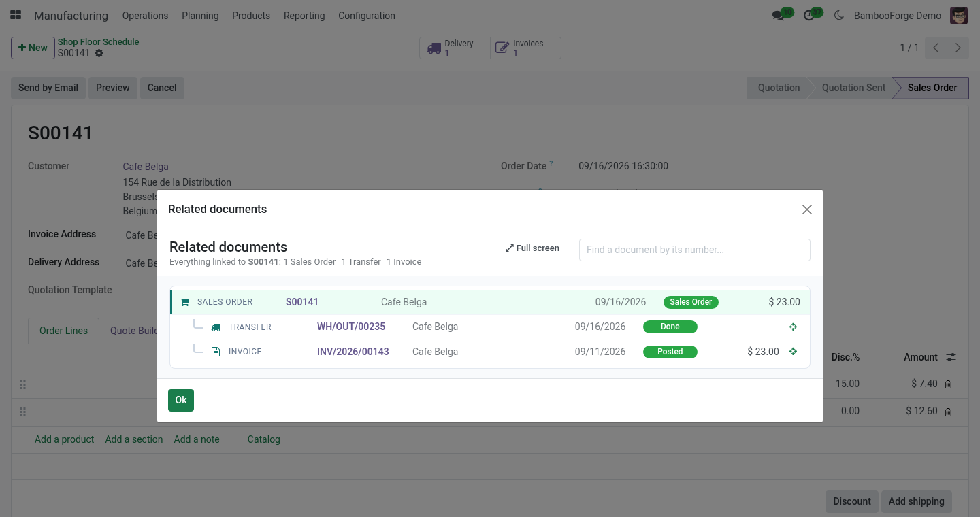Select the S00141 sales order row
This screenshot has height=517, width=980.
pyautogui.click(x=490, y=302)
